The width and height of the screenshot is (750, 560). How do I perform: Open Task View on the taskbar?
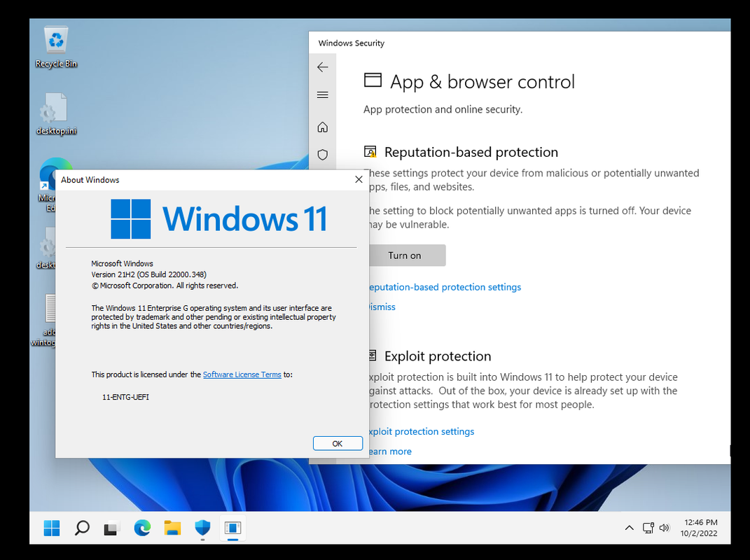tap(111, 528)
